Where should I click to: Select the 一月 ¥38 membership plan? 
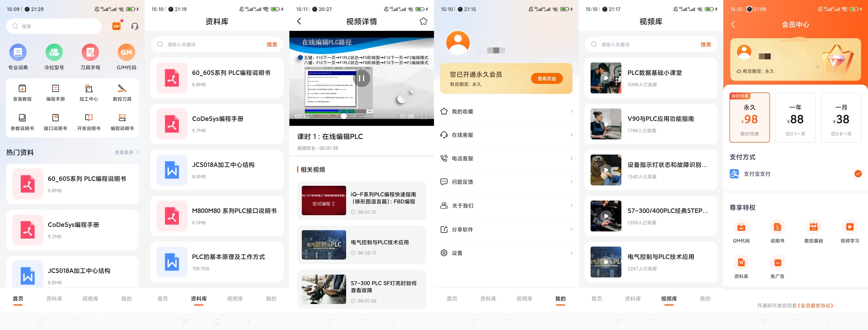(x=841, y=117)
